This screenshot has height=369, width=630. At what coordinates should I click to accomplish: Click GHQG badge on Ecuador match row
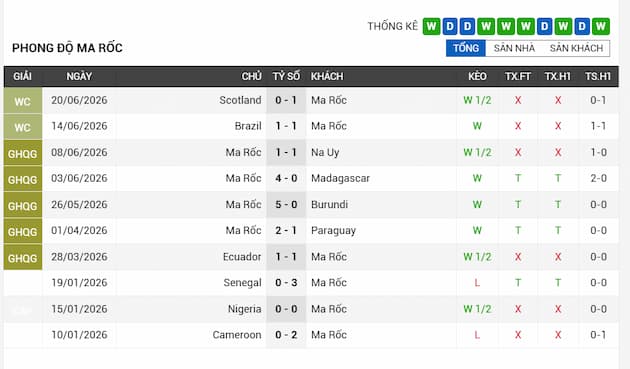pos(22,257)
